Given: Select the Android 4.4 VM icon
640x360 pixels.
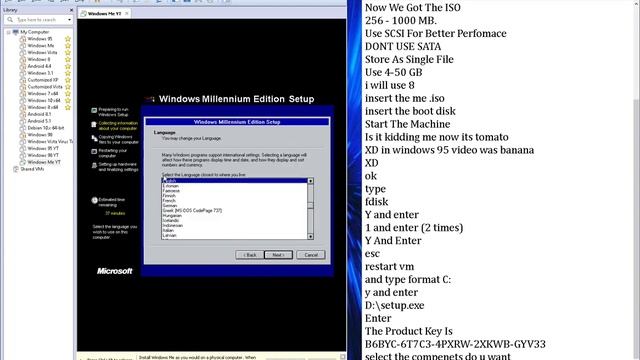Looking at the screenshot, I should 23,66.
